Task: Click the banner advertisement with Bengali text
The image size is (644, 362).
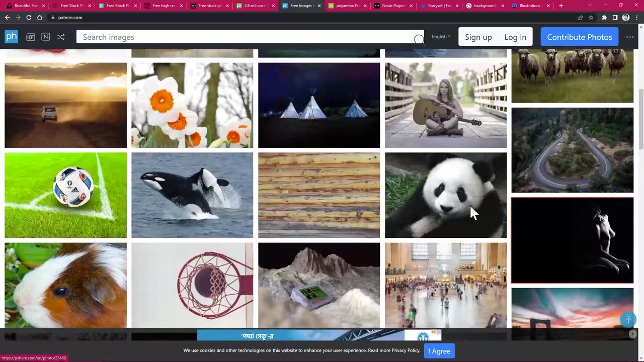Action: (319, 335)
